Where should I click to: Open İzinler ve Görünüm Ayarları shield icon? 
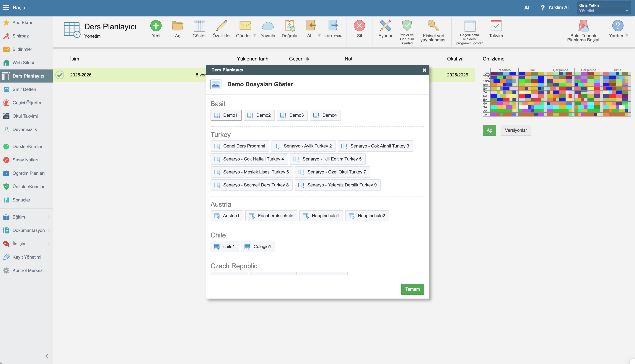407,25
